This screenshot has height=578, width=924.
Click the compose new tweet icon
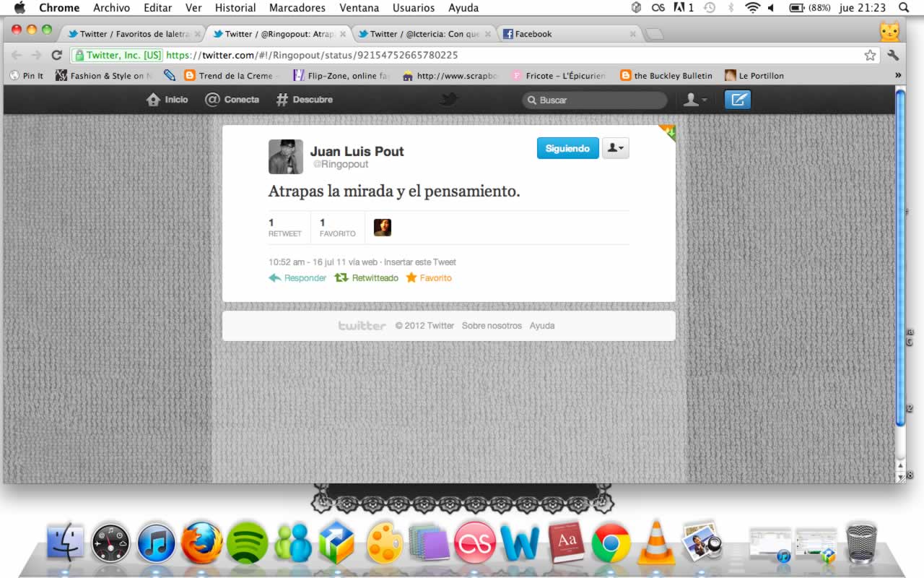tap(737, 100)
